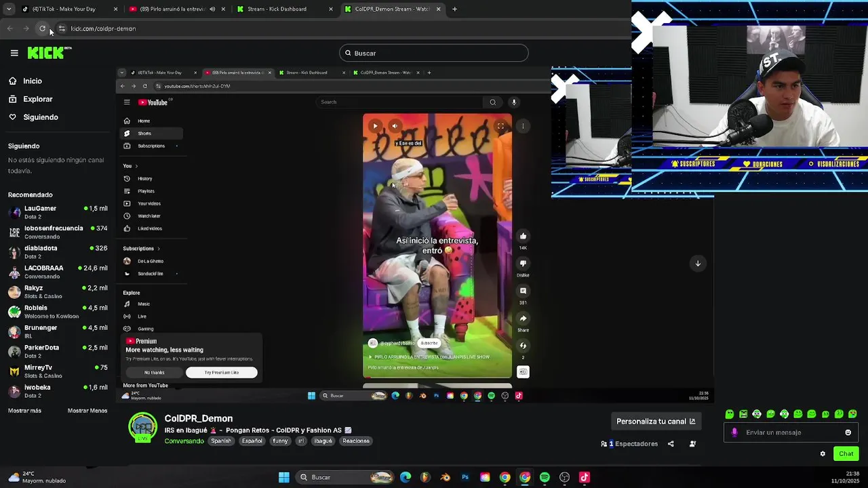Open the tab search chevron at top left
The height and width of the screenshot is (488, 868).
(9, 9)
